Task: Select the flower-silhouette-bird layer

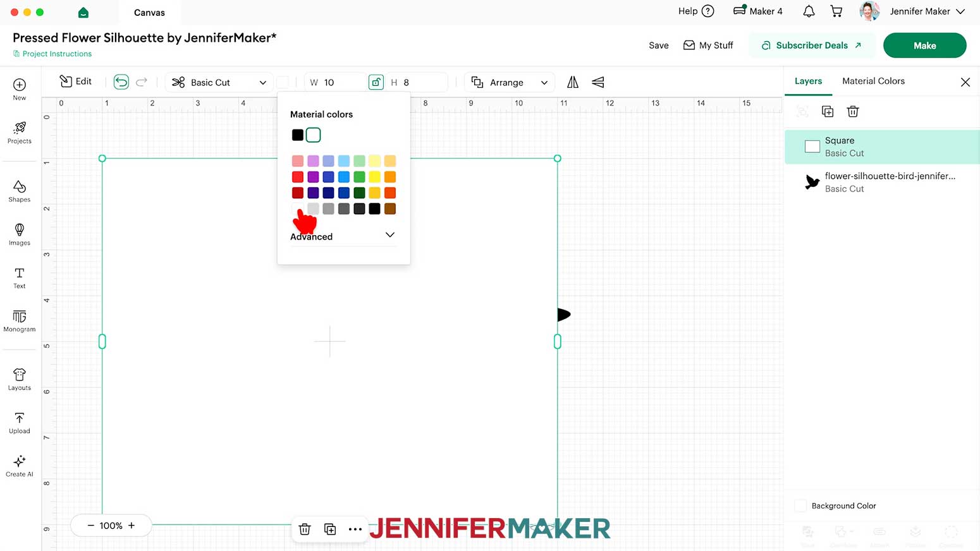Action: click(x=882, y=182)
